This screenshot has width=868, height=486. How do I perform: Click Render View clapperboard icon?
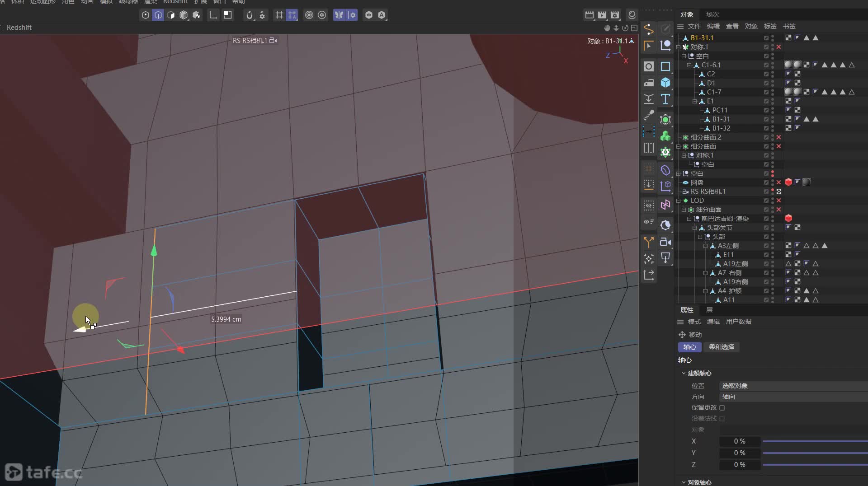[590, 15]
